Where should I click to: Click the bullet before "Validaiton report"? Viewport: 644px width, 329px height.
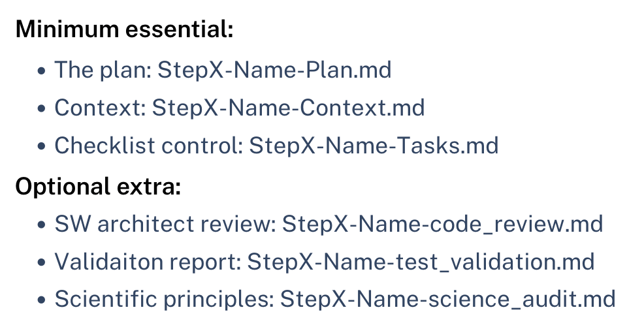(41, 263)
